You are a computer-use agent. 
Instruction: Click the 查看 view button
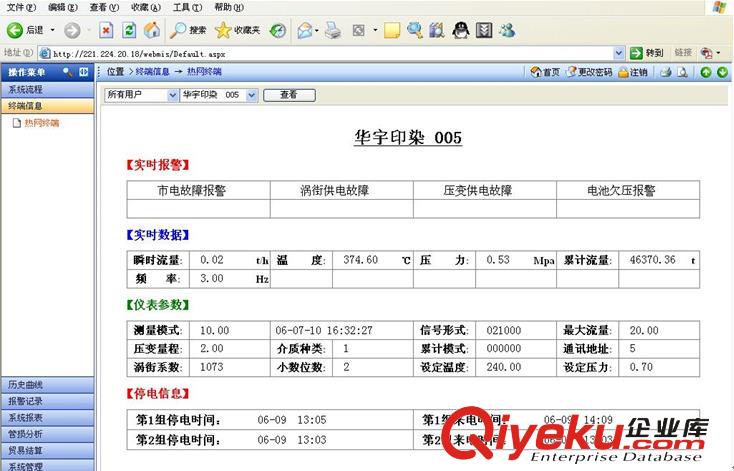(x=289, y=95)
